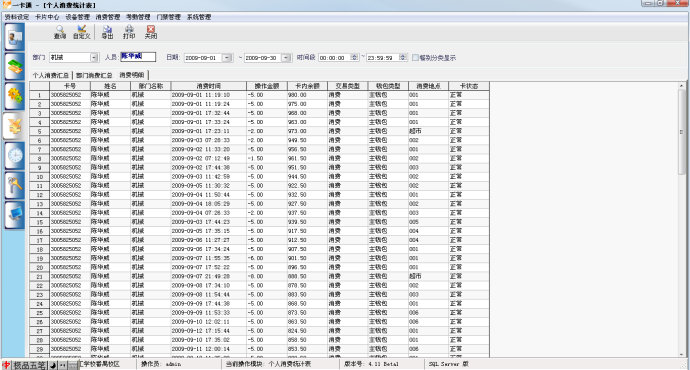
Task: Open the 设备管理 menu
Action: pos(77,17)
